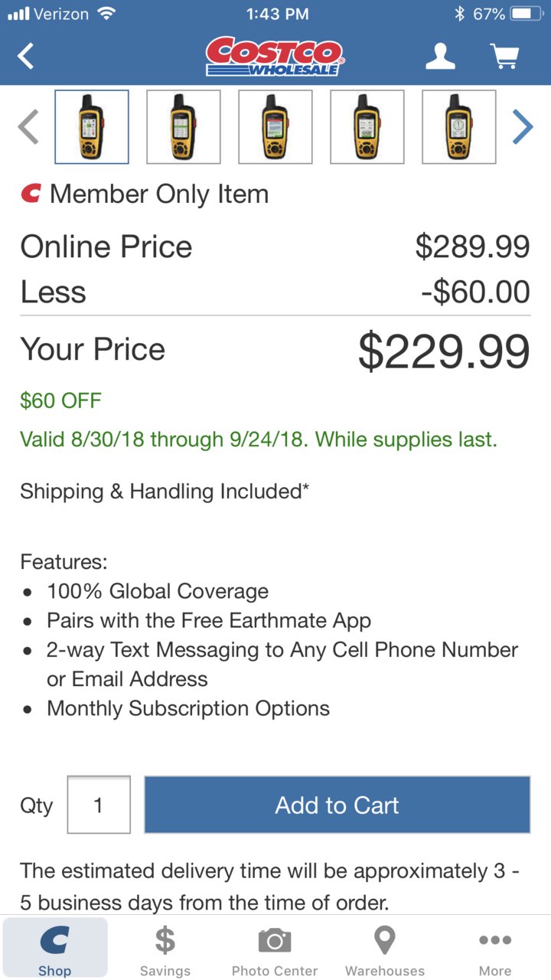Open the shopping cart icon

[x=504, y=56]
